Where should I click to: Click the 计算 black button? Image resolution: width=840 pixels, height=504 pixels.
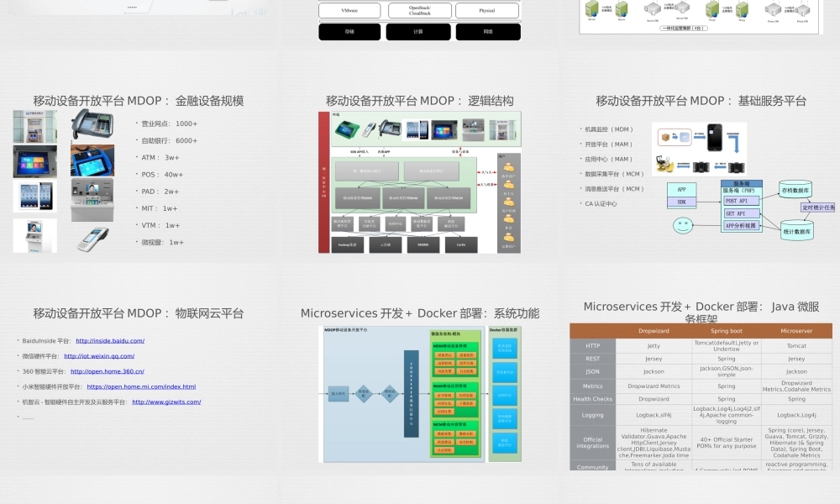pyautogui.click(x=418, y=32)
